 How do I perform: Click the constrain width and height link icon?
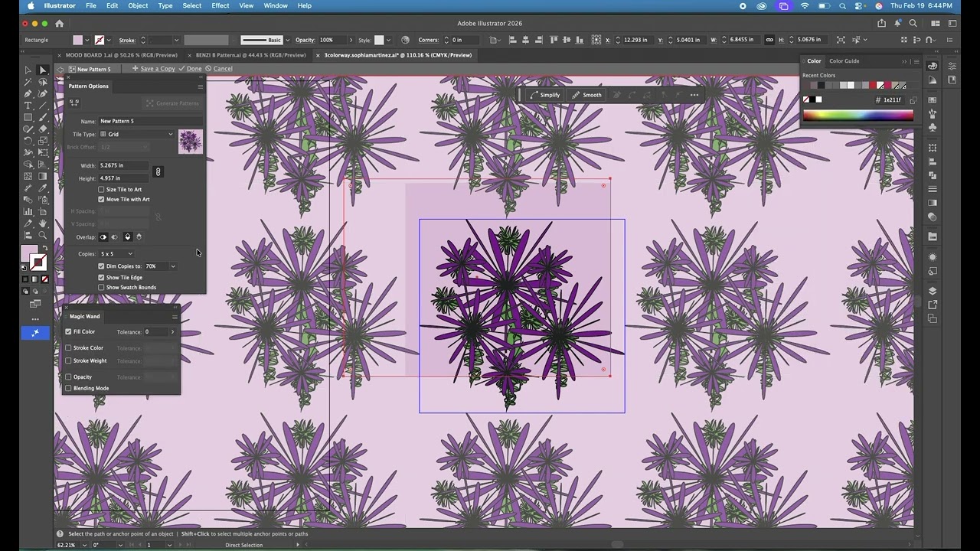click(158, 172)
